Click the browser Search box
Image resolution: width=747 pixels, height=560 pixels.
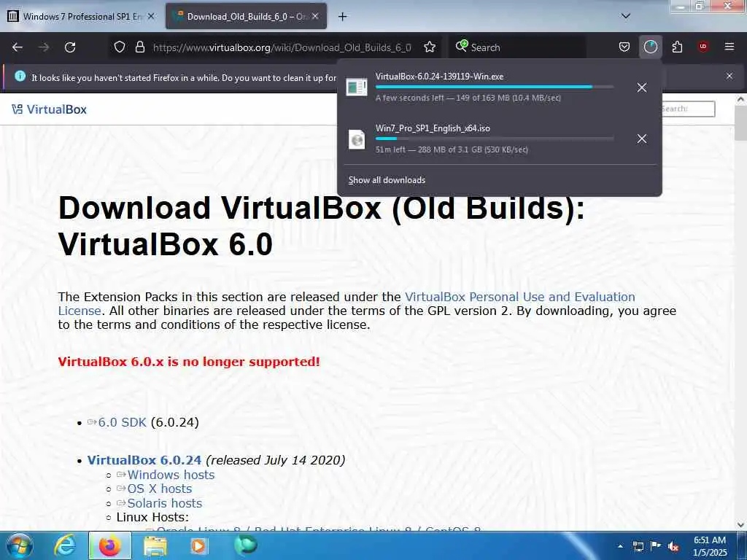[517, 47]
